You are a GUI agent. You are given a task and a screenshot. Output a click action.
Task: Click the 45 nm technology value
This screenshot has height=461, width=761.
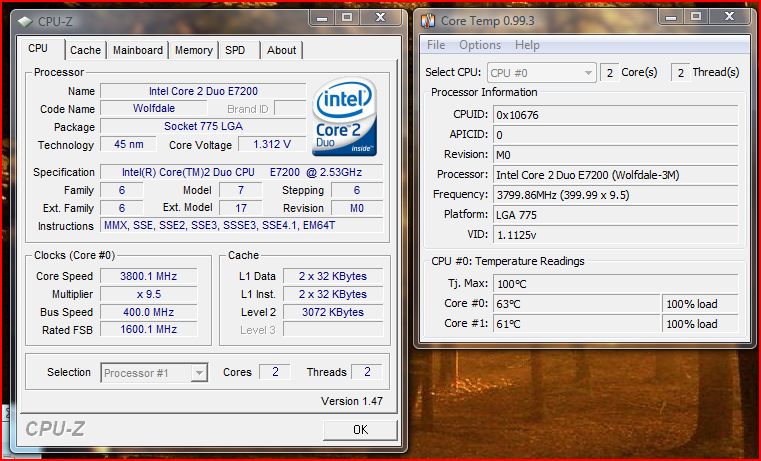(128, 144)
